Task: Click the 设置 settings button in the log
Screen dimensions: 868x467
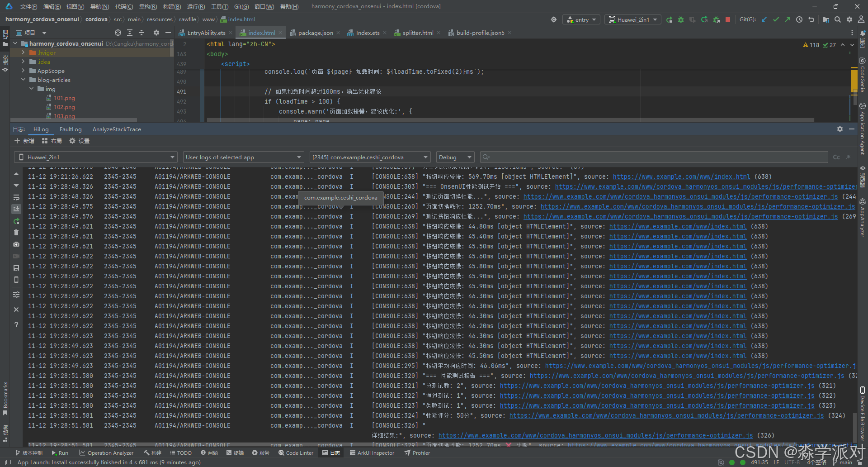Action: pos(79,141)
